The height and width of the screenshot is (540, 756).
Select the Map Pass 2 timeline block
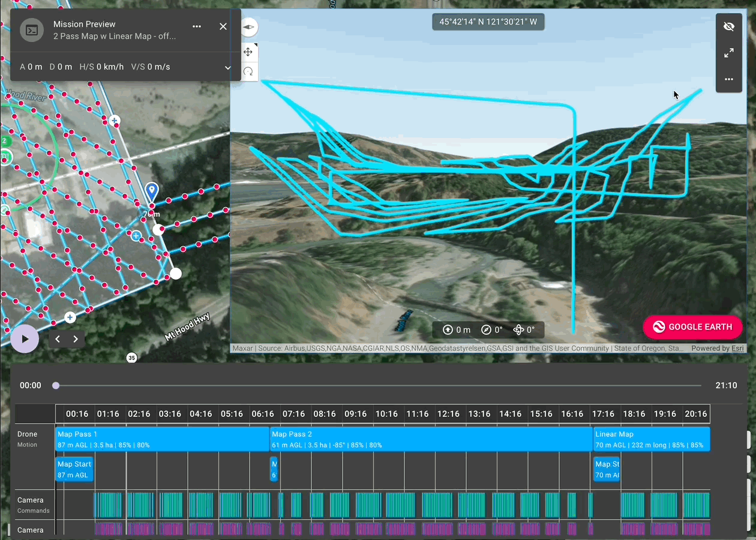(x=431, y=439)
